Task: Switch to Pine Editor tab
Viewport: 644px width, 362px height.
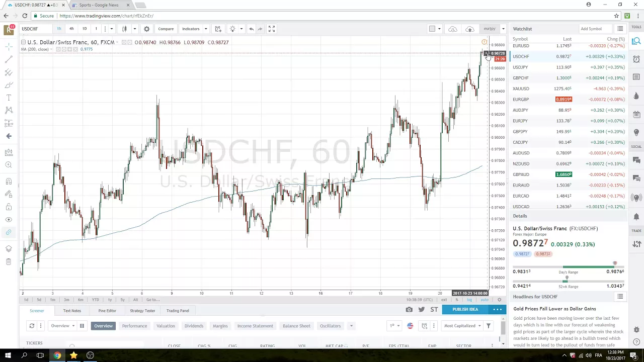Action: tap(107, 311)
